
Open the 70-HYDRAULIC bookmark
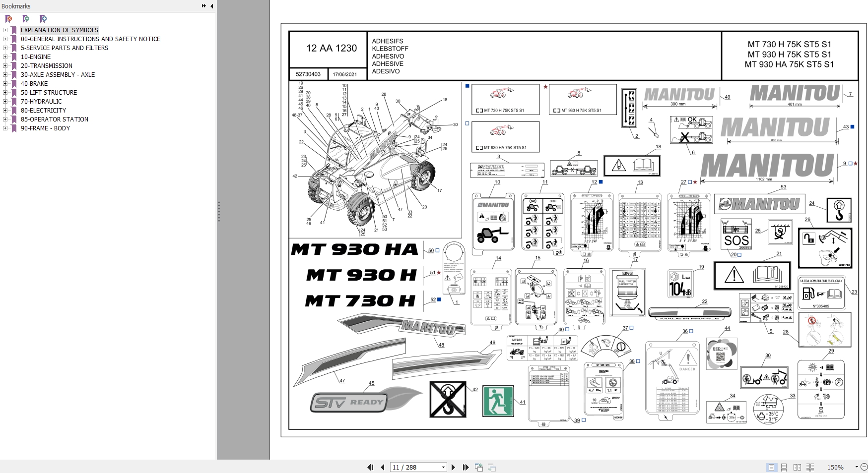[41, 102]
